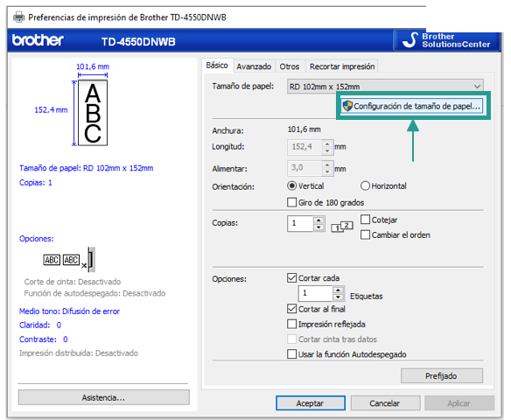Click the 'Copias: 1' summary text
This screenshot has height=420, width=511.
click(36, 183)
